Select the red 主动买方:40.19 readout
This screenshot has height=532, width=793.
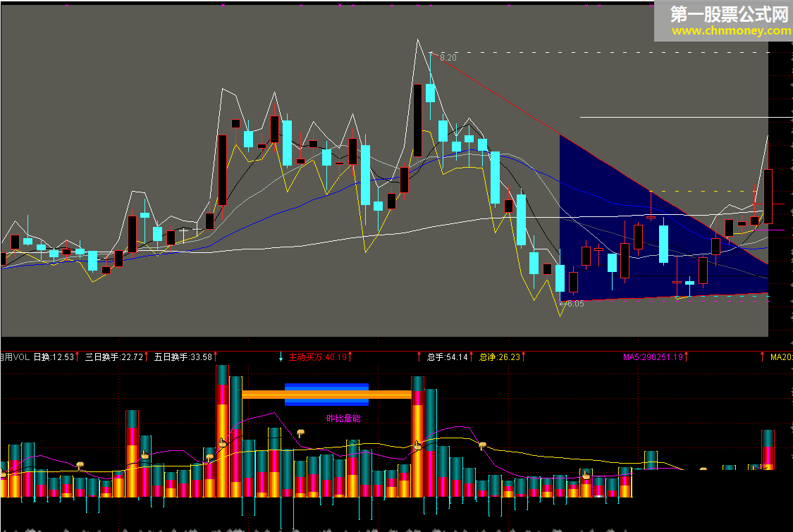click(318, 357)
